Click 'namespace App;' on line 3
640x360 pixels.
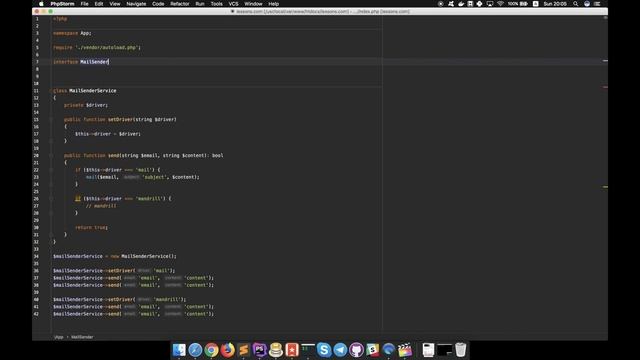pyautogui.click(x=72, y=33)
